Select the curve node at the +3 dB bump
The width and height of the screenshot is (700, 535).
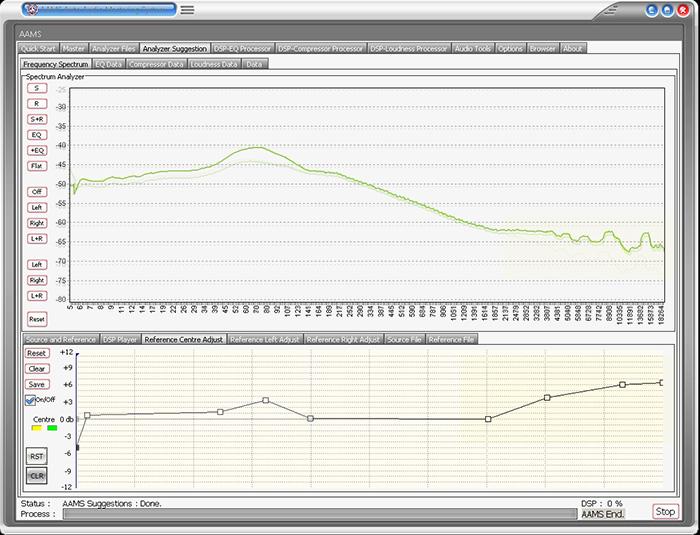[x=266, y=400]
